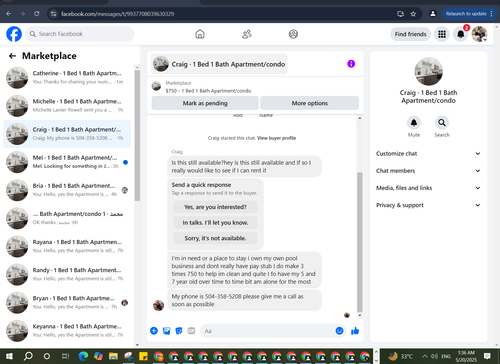The image size is (500, 364).
Task: Open the Windows Start menu
Action: point(9,356)
